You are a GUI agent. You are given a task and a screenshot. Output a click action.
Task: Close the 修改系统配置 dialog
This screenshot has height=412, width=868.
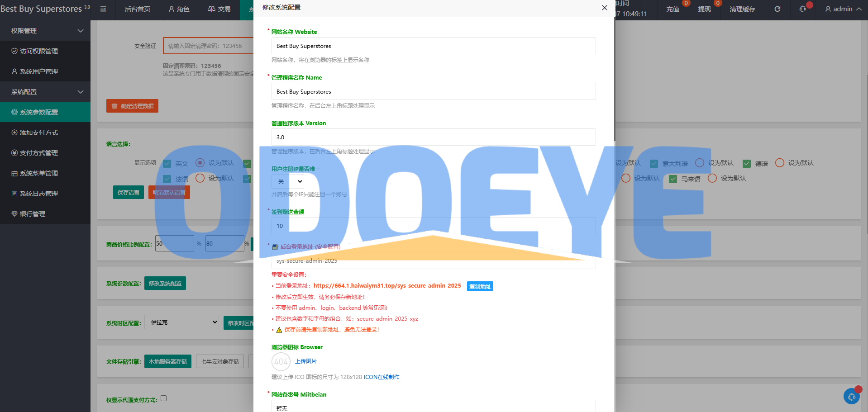pyautogui.click(x=604, y=8)
